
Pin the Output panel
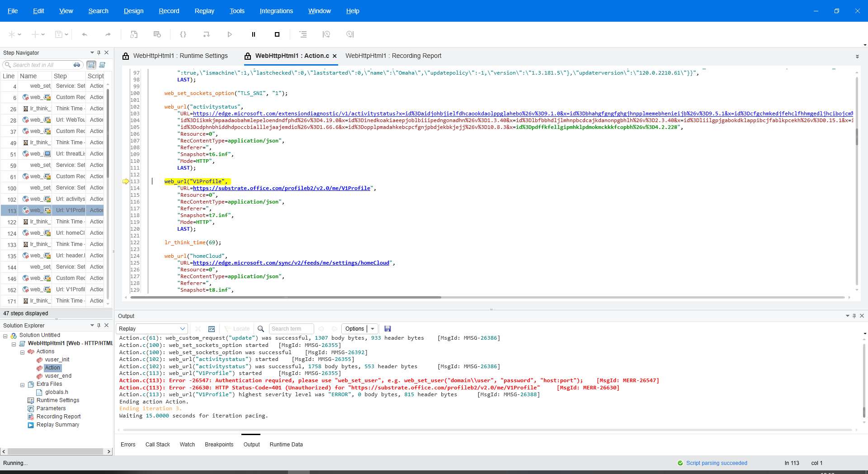[x=854, y=316]
